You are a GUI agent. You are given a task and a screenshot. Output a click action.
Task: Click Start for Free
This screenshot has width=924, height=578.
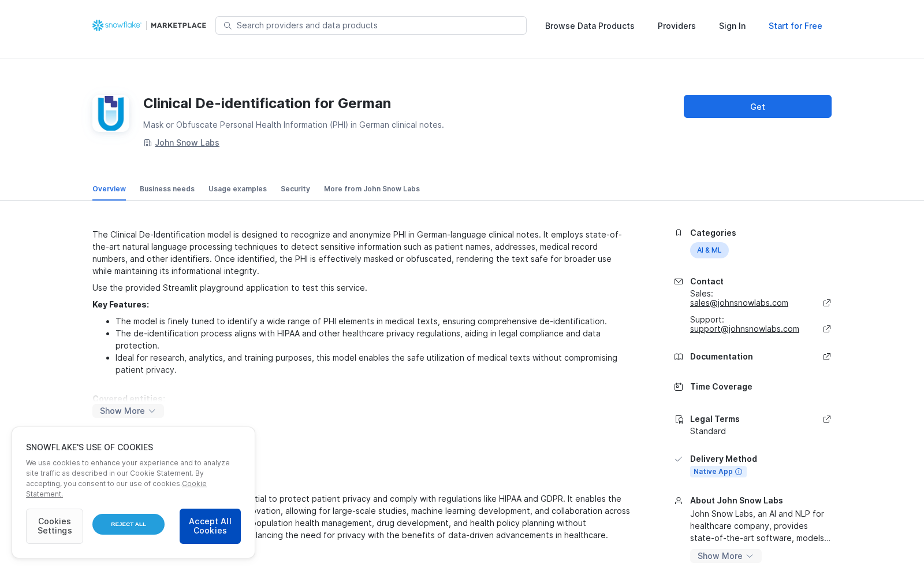tap(795, 26)
